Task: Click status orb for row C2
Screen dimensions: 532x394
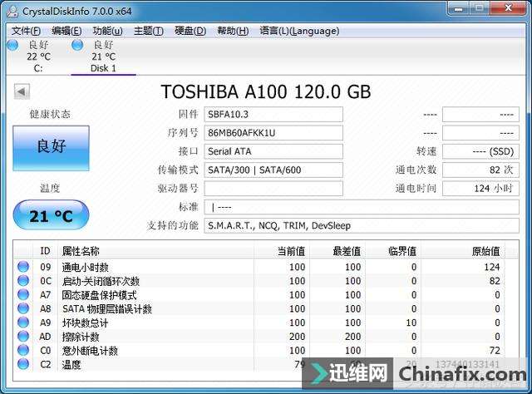Action: click(23, 364)
